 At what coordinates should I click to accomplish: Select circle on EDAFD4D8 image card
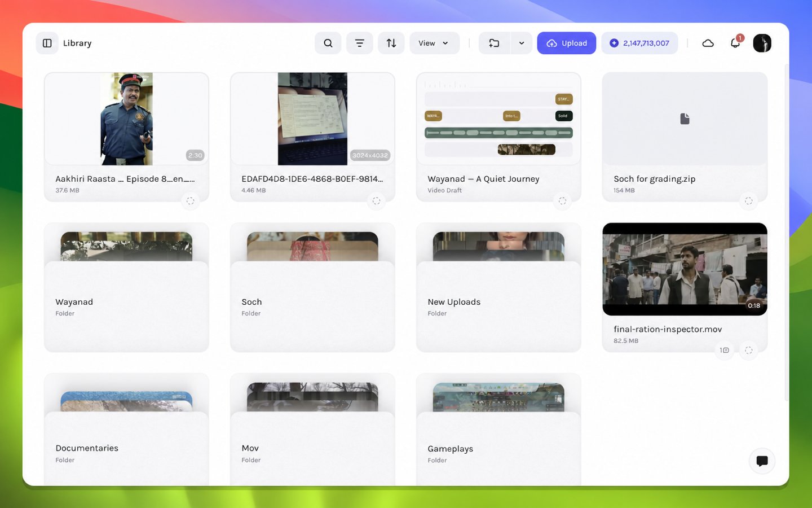click(x=377, y=201)
